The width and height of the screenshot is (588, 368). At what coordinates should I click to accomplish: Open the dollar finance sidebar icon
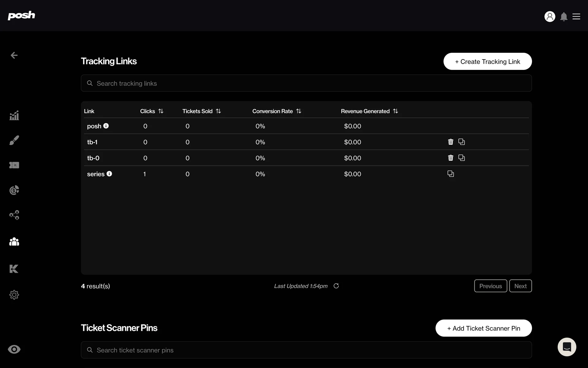pos(14,190)
